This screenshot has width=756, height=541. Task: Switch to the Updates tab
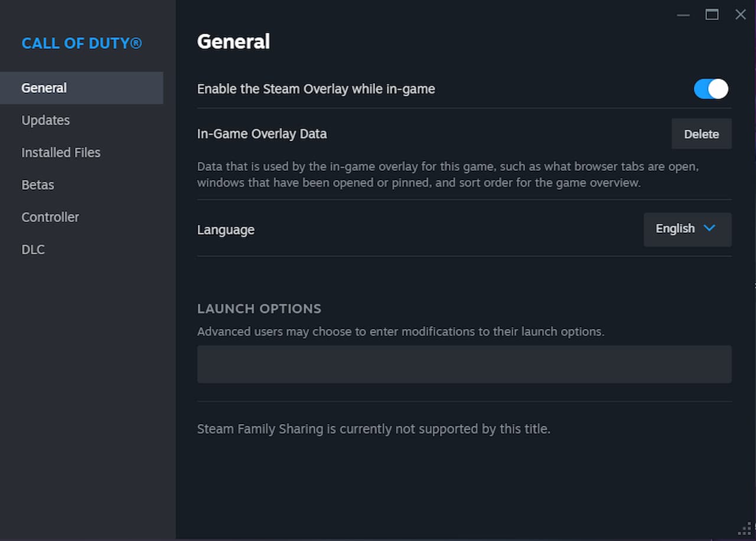pyautogui.click(x=45, y=120)
